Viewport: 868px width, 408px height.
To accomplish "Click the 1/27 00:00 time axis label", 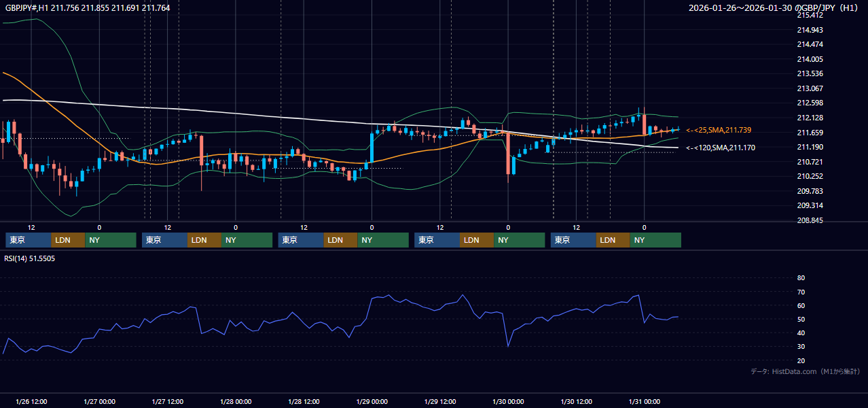I will [99, 401].
